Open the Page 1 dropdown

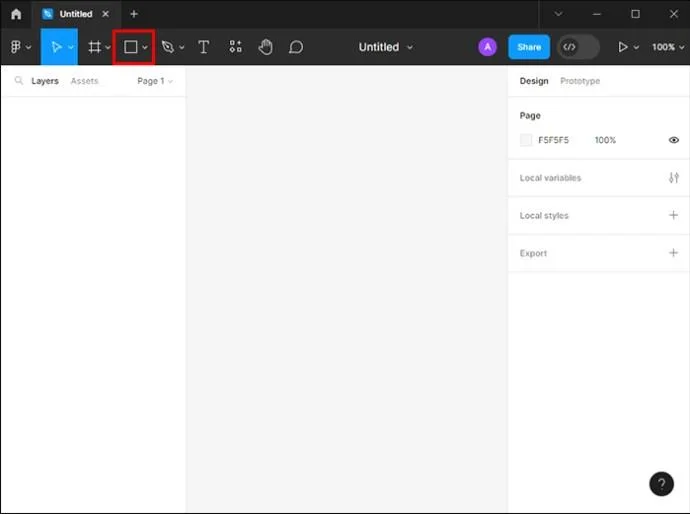[155, 81]
